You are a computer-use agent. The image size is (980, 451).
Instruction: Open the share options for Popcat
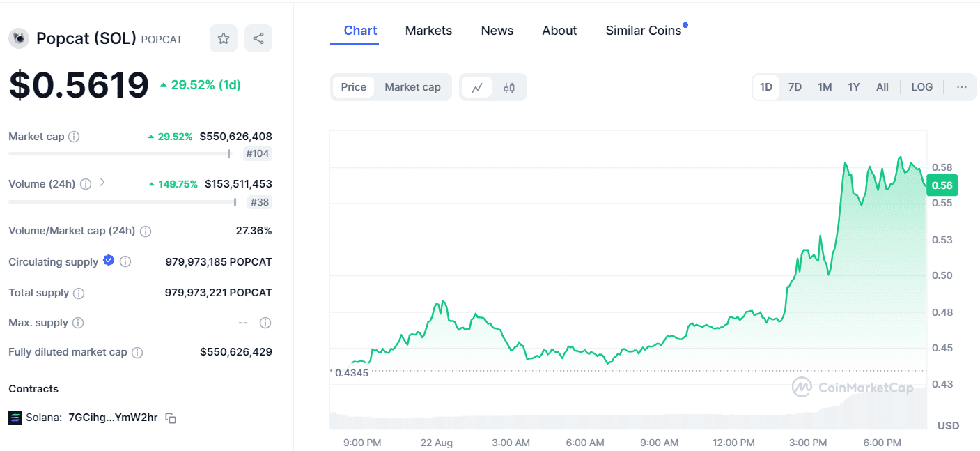point(258,38)
